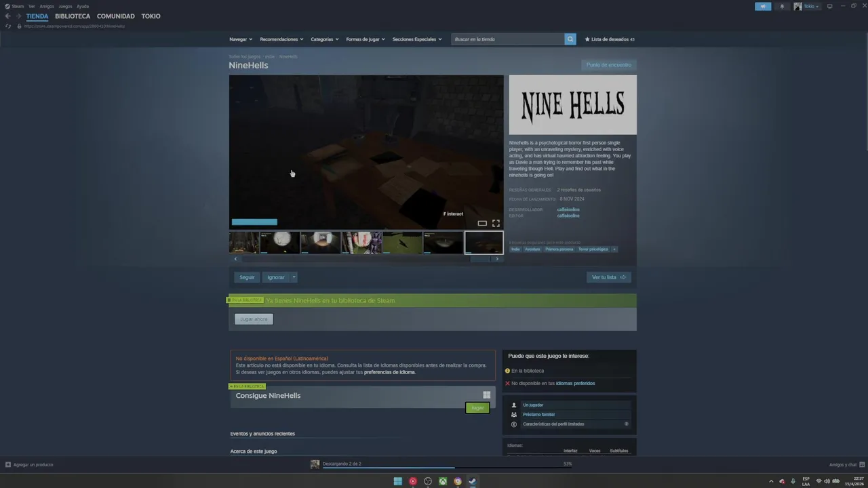The width and height of the screenshot is (868, 488).
Task: Open notifications bell
Action: (782, 6)
